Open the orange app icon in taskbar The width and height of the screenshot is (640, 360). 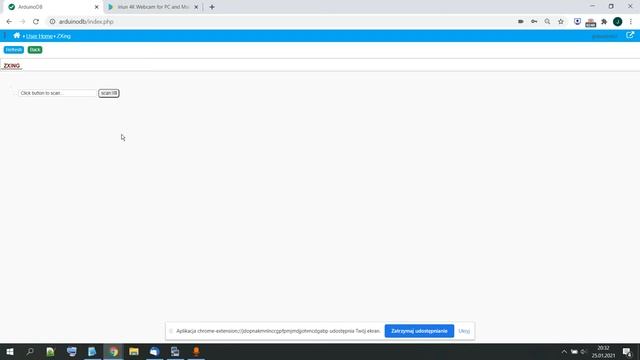(x=196, y=351)
